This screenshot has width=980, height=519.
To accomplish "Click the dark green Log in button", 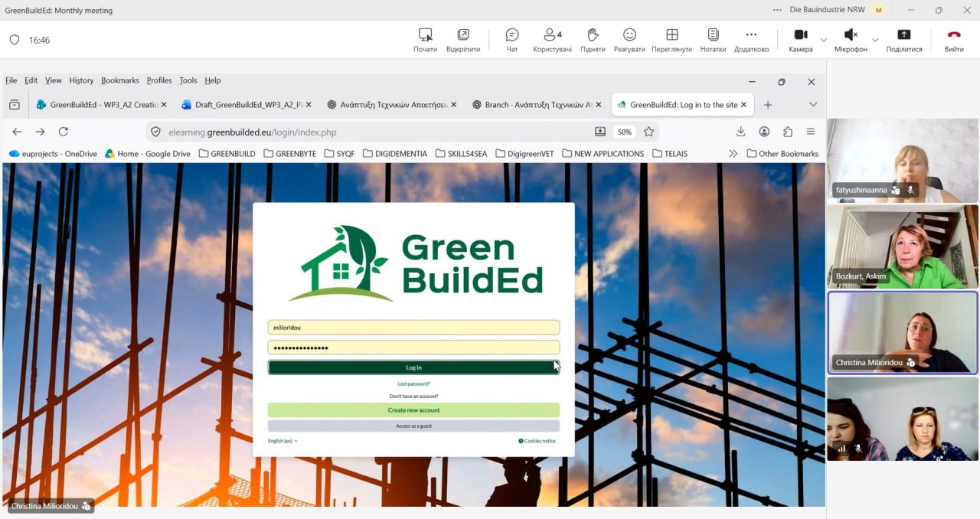I will pyautogui.click(x=413, y=367).
